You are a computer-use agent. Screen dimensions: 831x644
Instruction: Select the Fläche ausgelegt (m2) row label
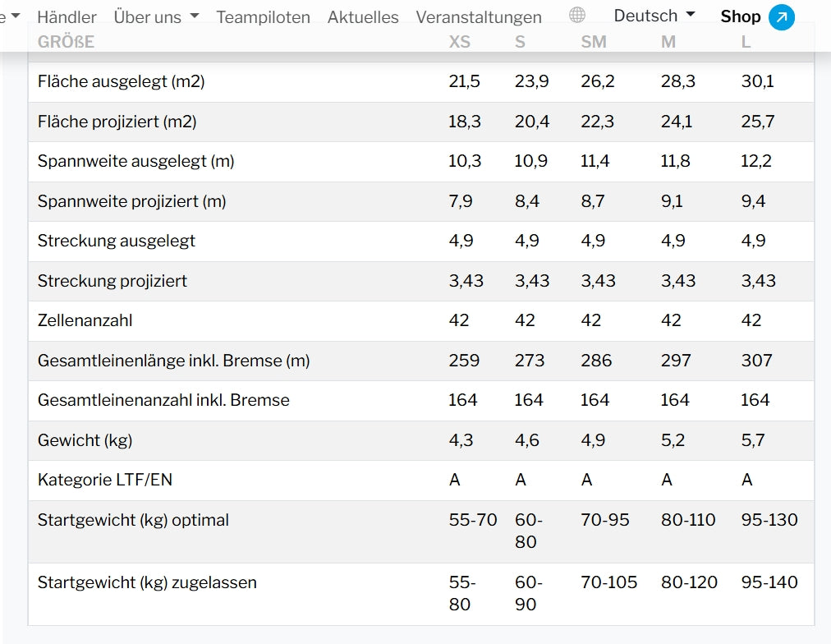pyautogui.click(x=121, y=81)
